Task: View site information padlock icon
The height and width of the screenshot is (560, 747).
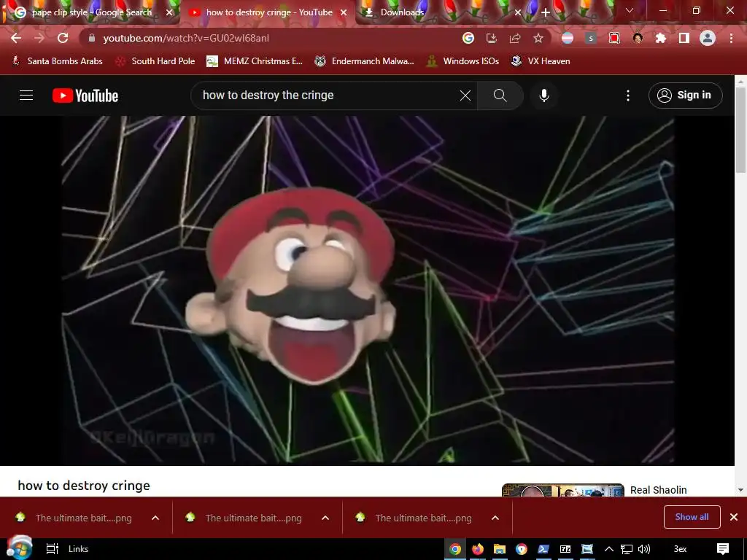Action: point(92,38)
